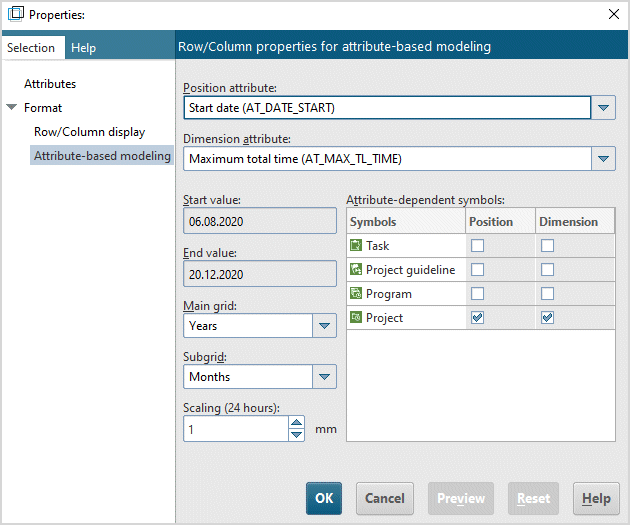This screenshot has width=630, height=525.
Task: Open Row/Column display page
Action: click(89, 132)
